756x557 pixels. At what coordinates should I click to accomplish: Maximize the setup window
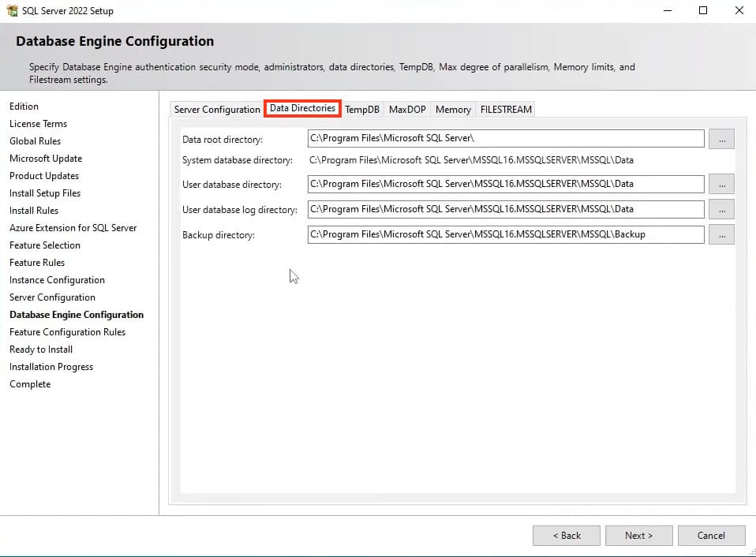[x=703, y=11]
